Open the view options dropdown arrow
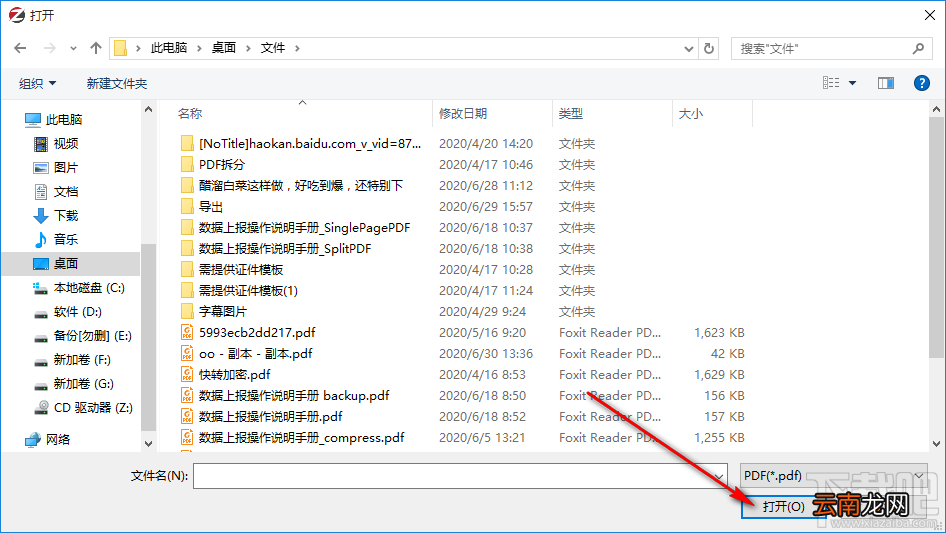The image size is (946, 533). pyautogui.click(x=852, y=83)
